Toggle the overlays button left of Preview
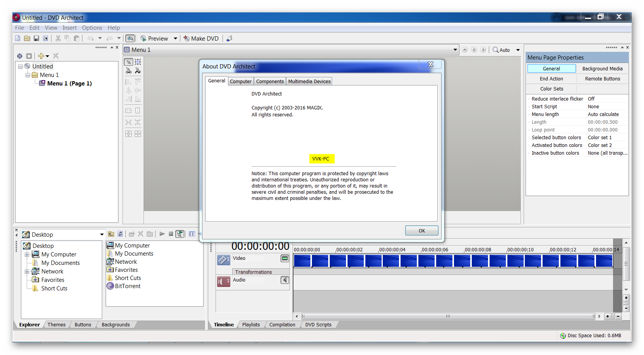644x355 pixels. (130, 38)
